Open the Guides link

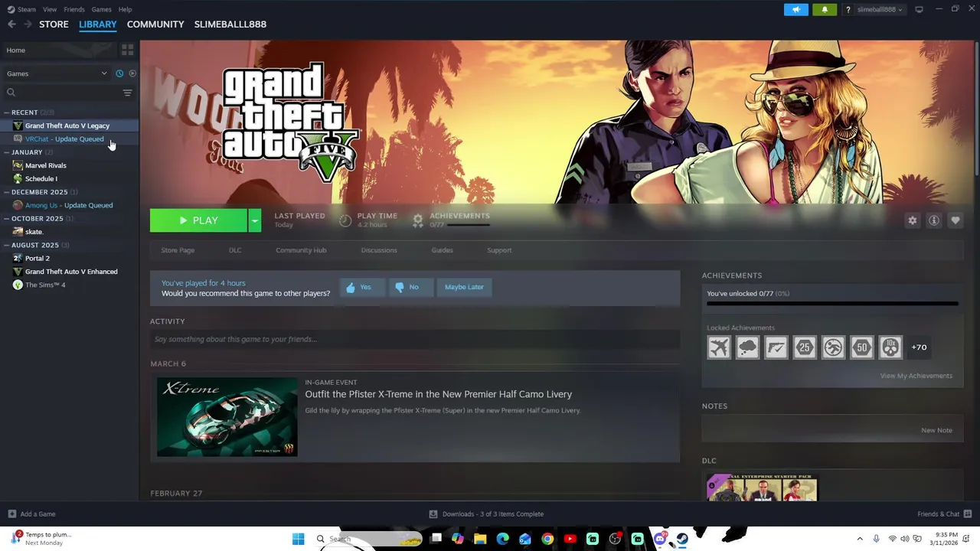coord(442,250)
